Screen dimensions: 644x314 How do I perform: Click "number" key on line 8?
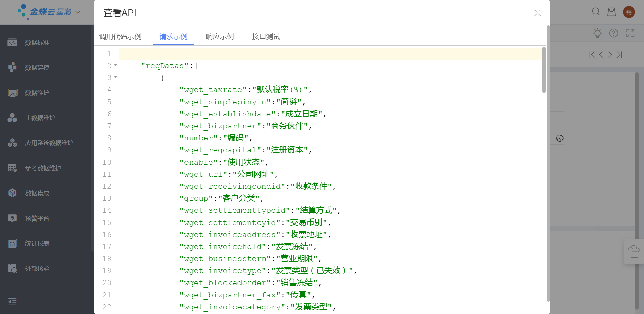click(x=199, y=138)
